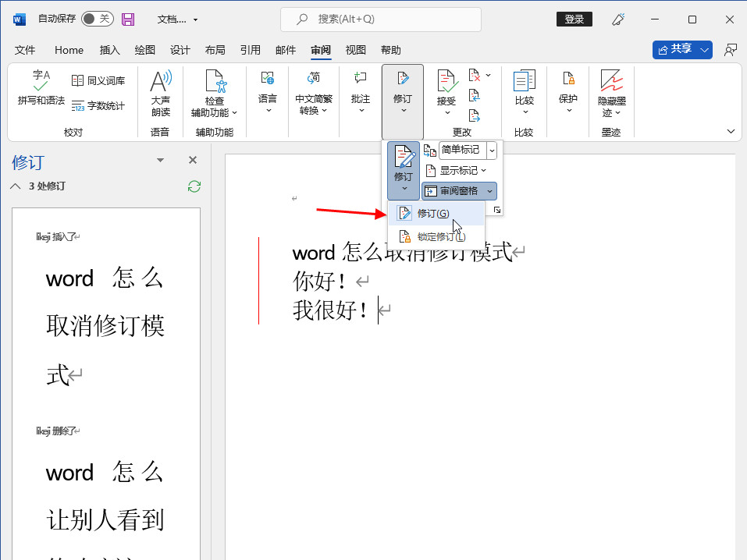Toggle the AutoSave (自动保存) switch
Screen dimensions: 747x560
point(98,19)
